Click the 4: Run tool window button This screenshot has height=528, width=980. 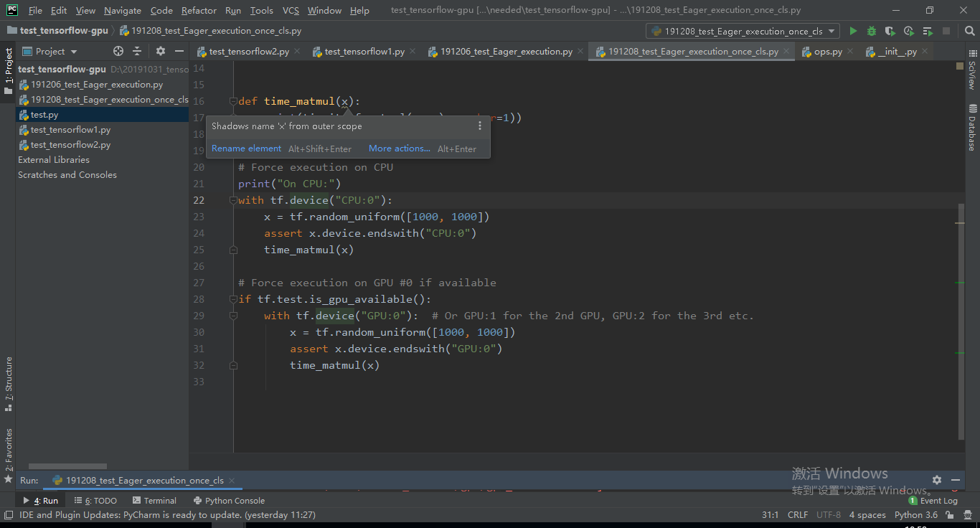pos(41,500)
